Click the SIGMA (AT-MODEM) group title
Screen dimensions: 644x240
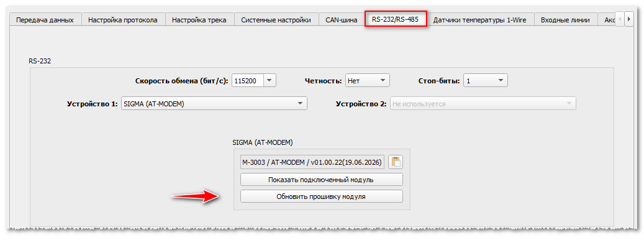(x=263, y=142)
